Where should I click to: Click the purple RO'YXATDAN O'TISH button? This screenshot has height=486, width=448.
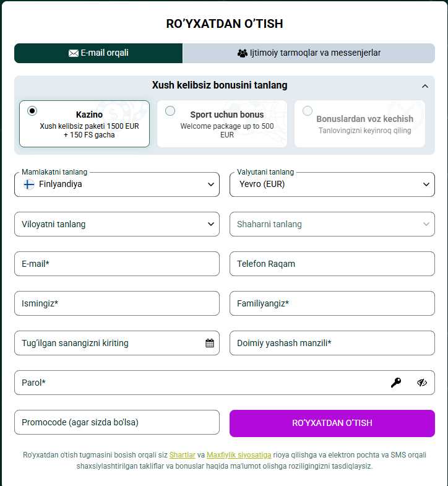click(332, 423)
